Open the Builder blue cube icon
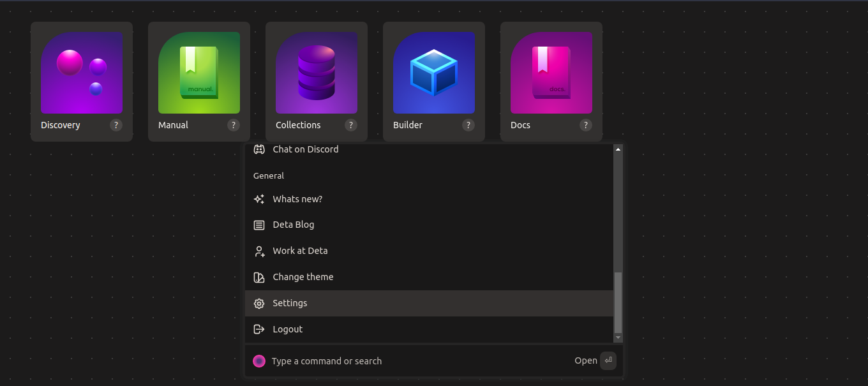 434,73
